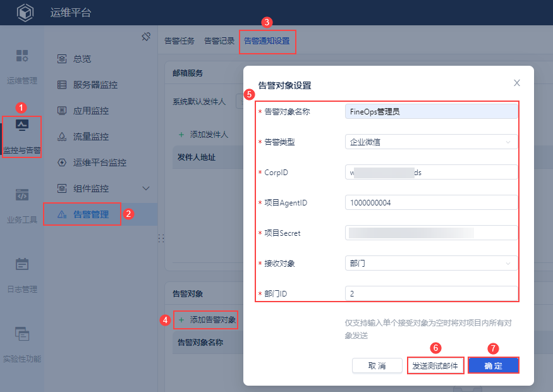
Task: Click the 邮箱服务 section heading
Action: [188, 73]
